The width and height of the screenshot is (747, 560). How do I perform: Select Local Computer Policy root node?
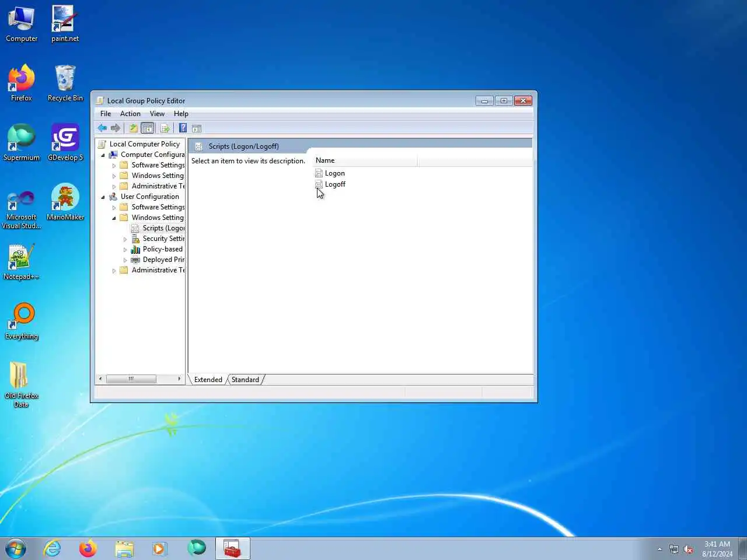click(144, 144)
